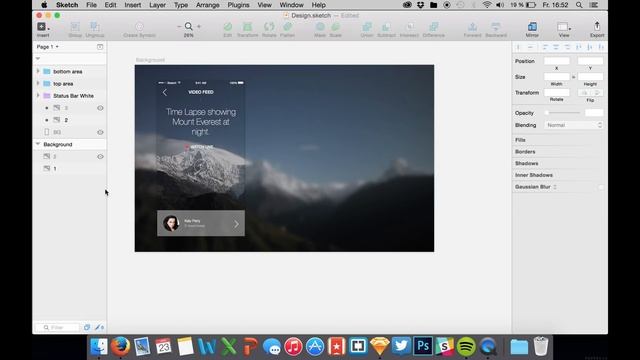Toggle visibility of the BG layer
This screenshot has height=360, width=640.
[100, 132]
